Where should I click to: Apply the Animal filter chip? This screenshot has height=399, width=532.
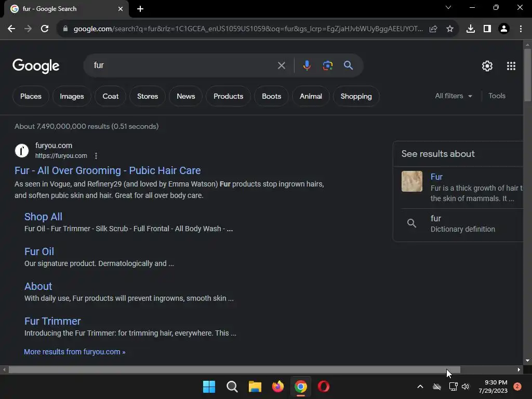coord(311,96)
